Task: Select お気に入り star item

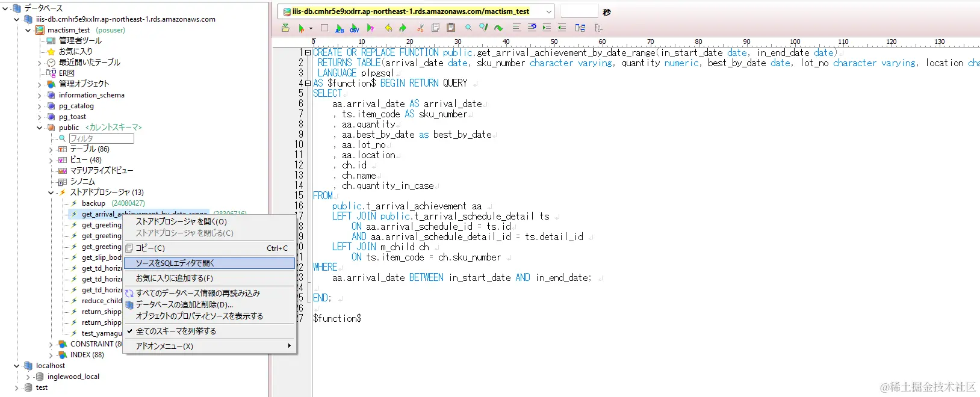Action: pos(75,52)
